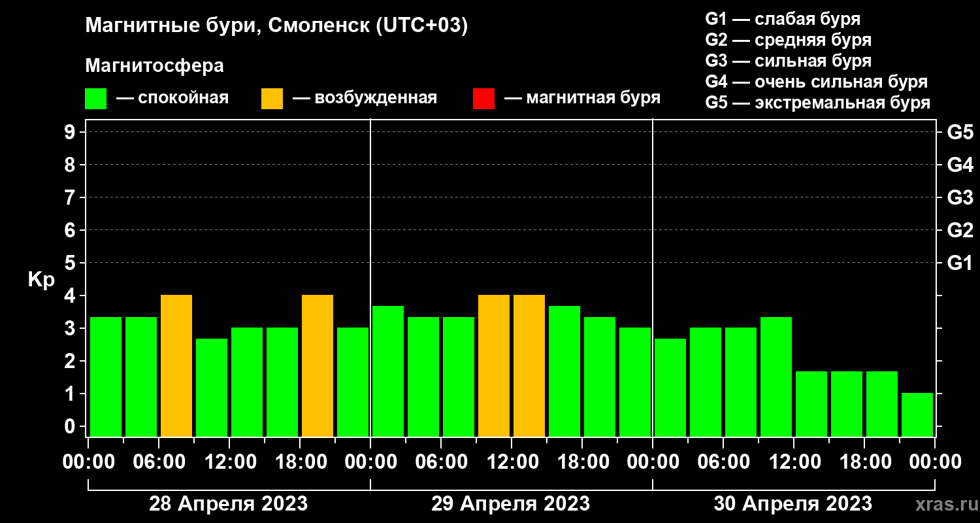Click the orange 'возбужденная' legend swatch

point(272,99)
